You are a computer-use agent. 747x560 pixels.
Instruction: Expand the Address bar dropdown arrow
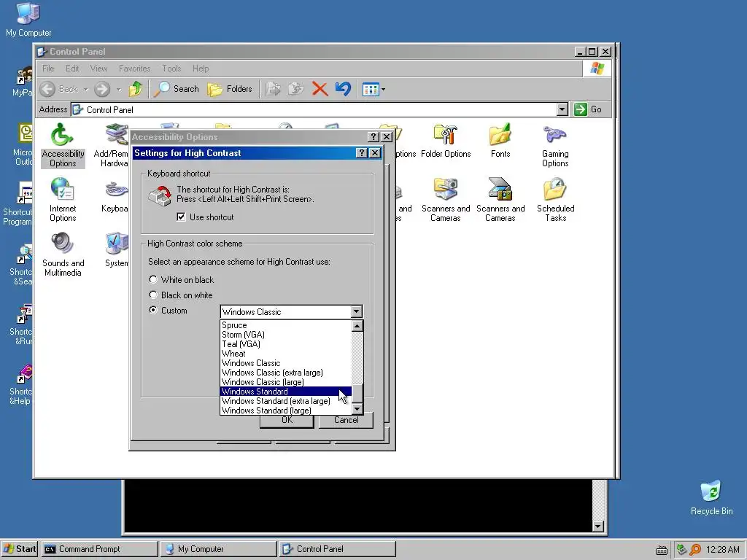tap(562, 109)
